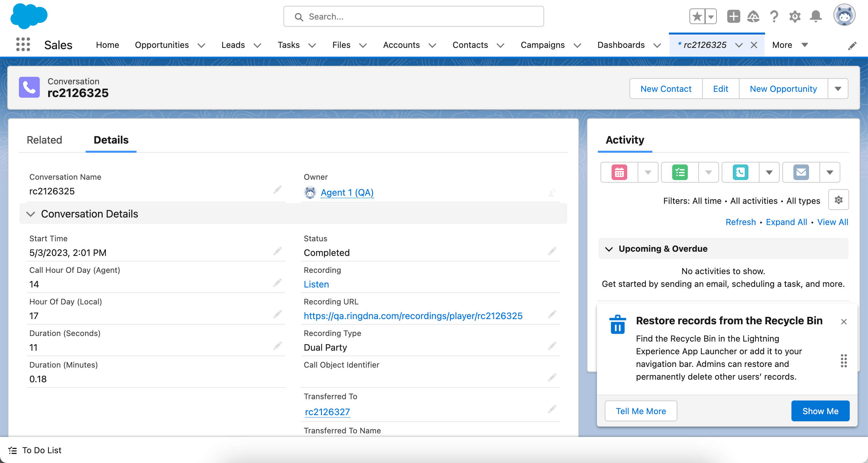868x463 pixels.
Task: Click the New Task checklist icon
Action: click(x=680, y=173)
